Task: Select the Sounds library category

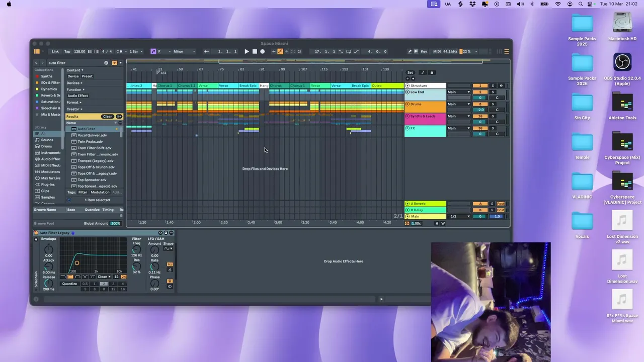Action: pyautogui.click(x=47, y=140)
